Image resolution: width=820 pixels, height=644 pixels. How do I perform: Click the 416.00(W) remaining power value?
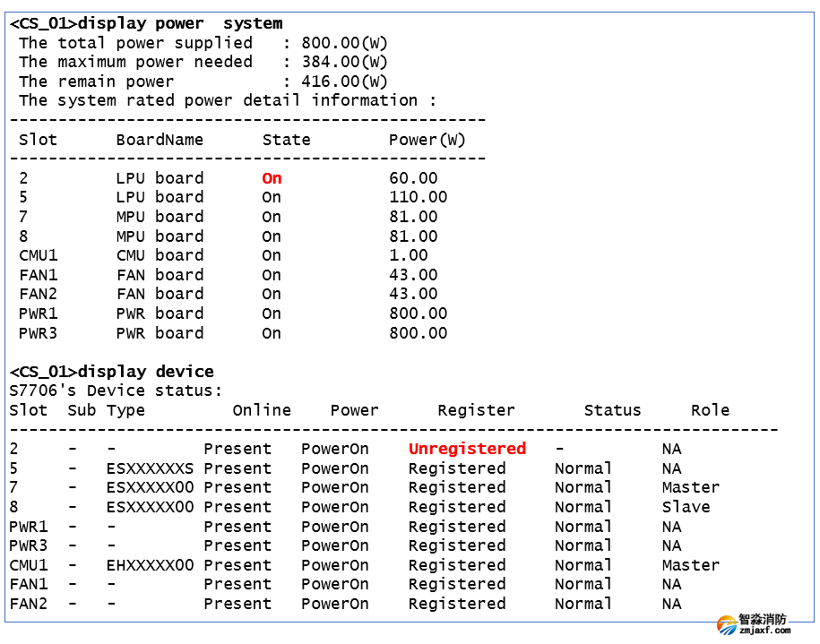(x=344, y=82)
